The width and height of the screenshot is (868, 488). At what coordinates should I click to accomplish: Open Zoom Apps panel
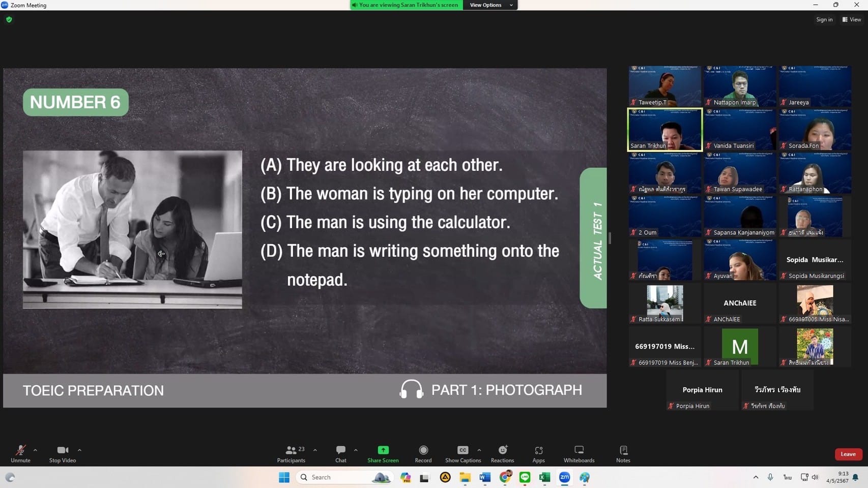[x=538, y=453]
